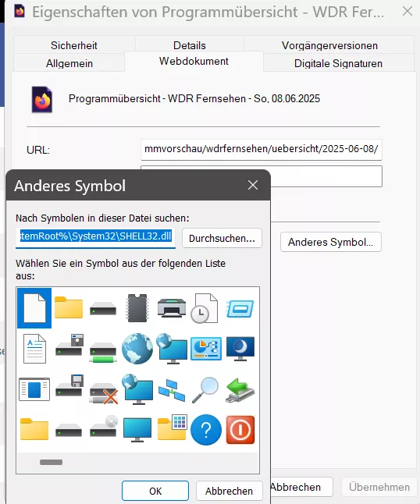The width and height of the screenshot is (420, 504).
Task: Click the Durchsuchen... button
Action: click(222, 238)
